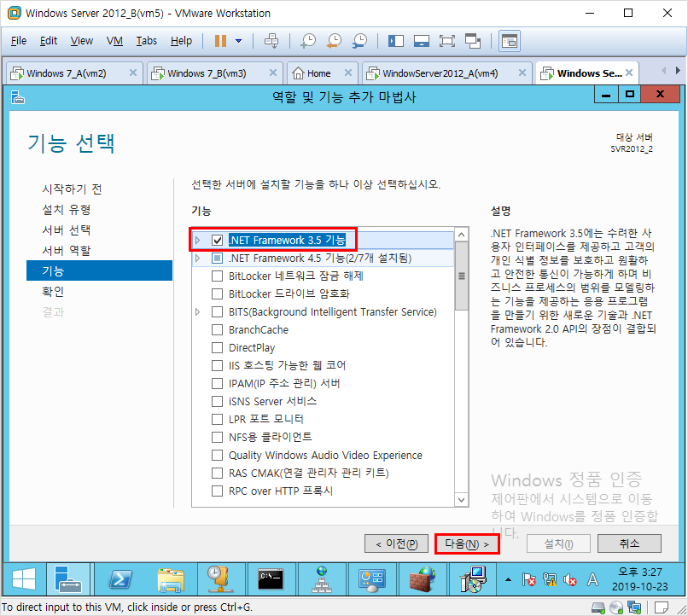Click the 취소 button

click(629, 544)
